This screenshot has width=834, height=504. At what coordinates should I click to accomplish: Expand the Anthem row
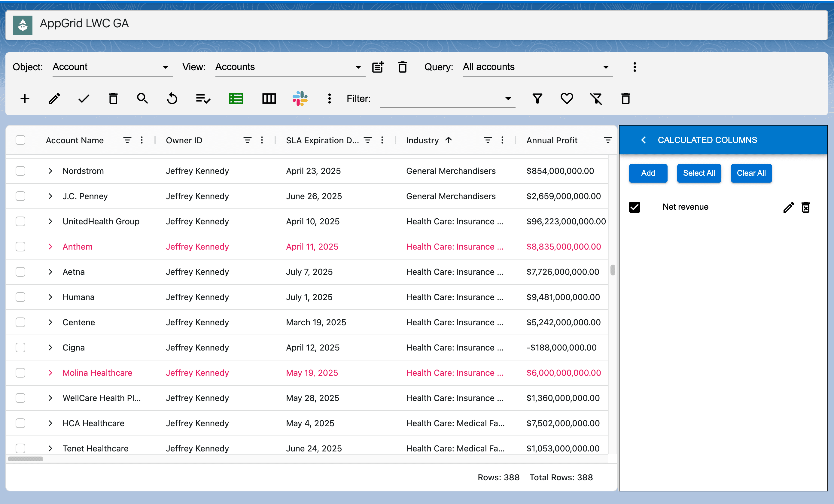[50, 247]
